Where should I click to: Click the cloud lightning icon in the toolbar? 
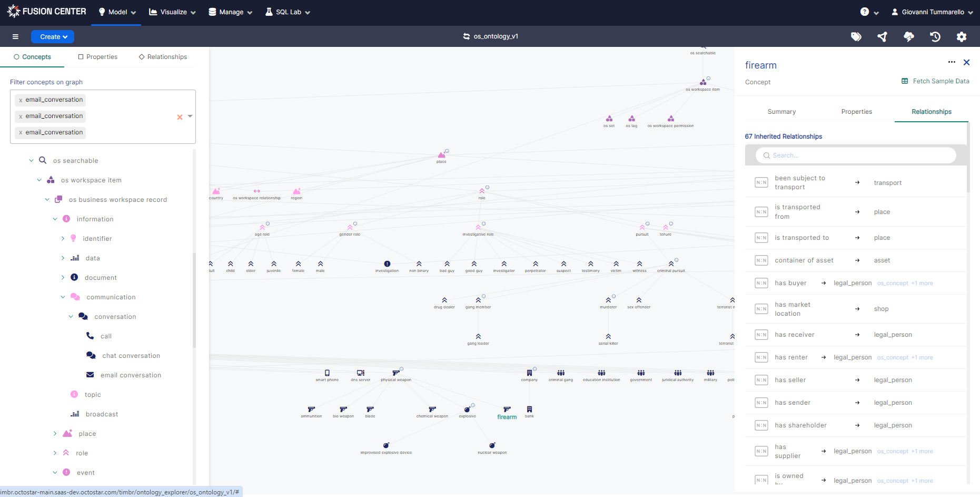(909, 36)
